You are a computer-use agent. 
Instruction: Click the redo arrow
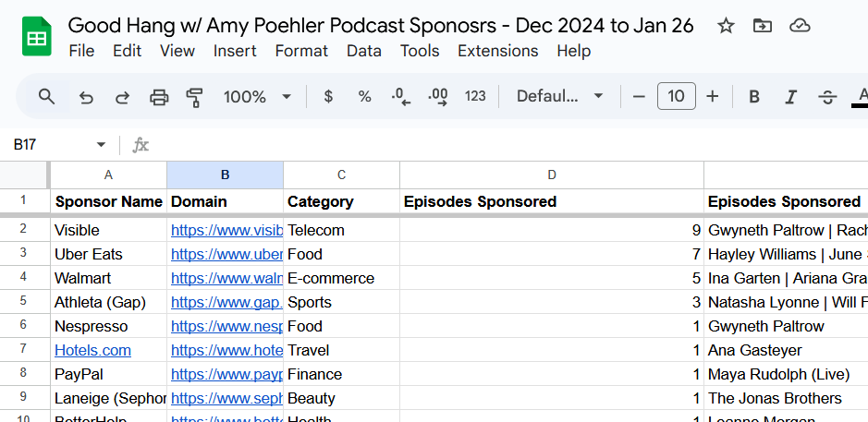122,96
